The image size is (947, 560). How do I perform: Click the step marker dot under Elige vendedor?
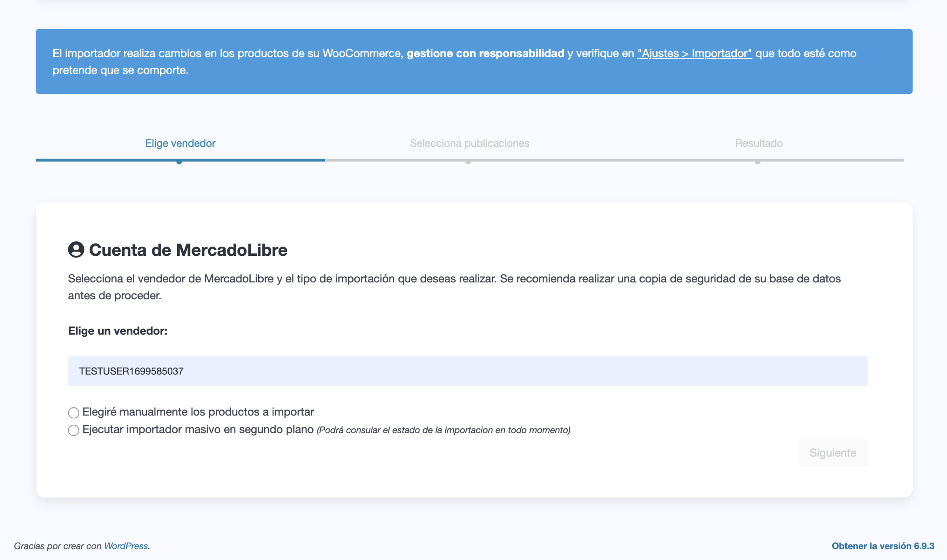[x=179, y=162]
